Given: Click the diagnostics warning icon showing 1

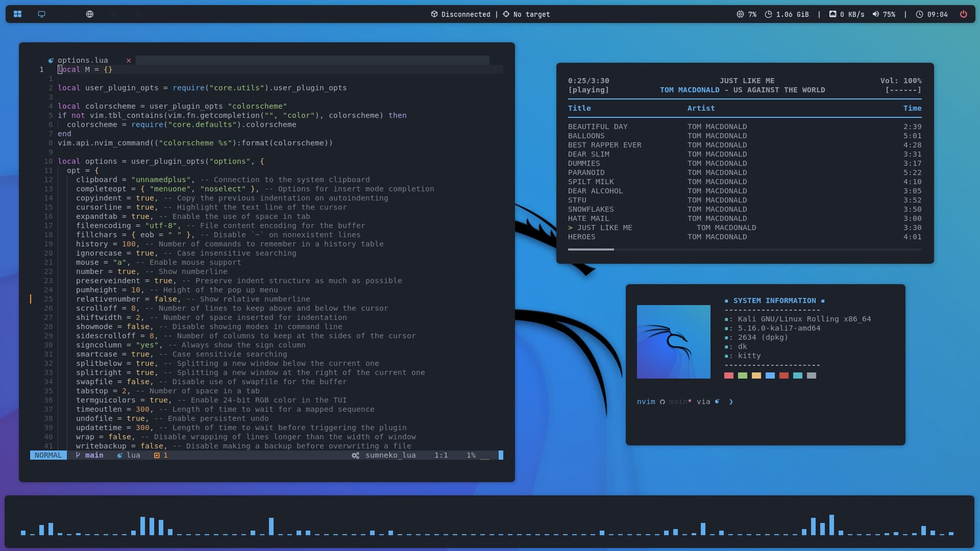Looking at the screenshot, I should 157,455.
